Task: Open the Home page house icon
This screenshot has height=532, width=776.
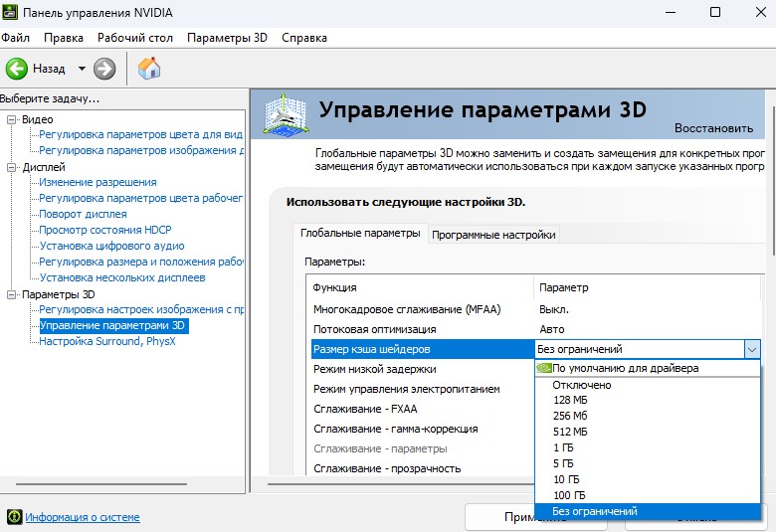Action: coord(149,69)
